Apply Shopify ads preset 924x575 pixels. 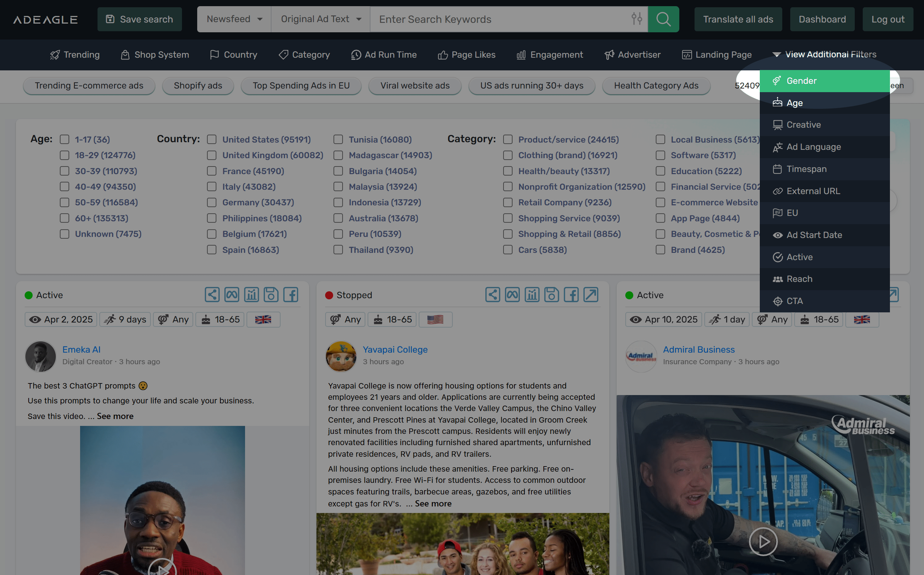click(198, 86)
